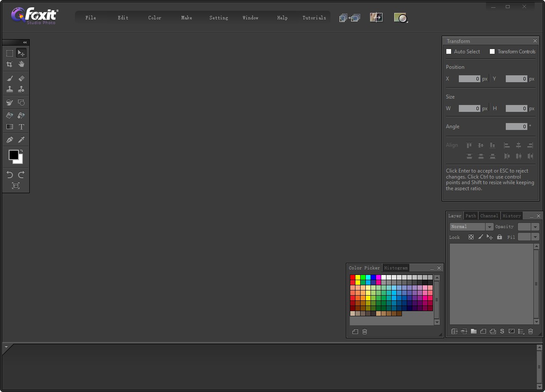The height and width of the screenshot is (392, 545).
Task: Open the Opacity dropdown
Action: pyautogui.click(x=535, y=226)
